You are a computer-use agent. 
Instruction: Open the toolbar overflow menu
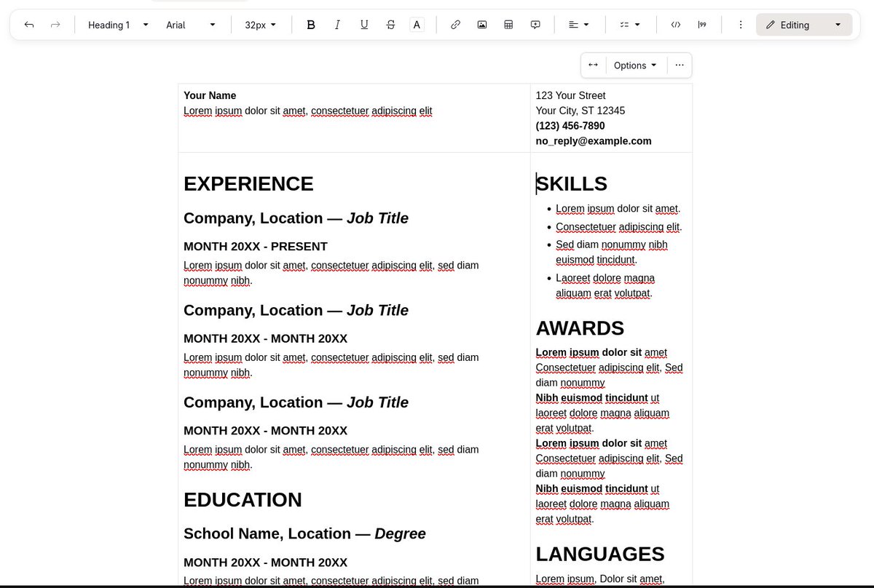[741, 25]
